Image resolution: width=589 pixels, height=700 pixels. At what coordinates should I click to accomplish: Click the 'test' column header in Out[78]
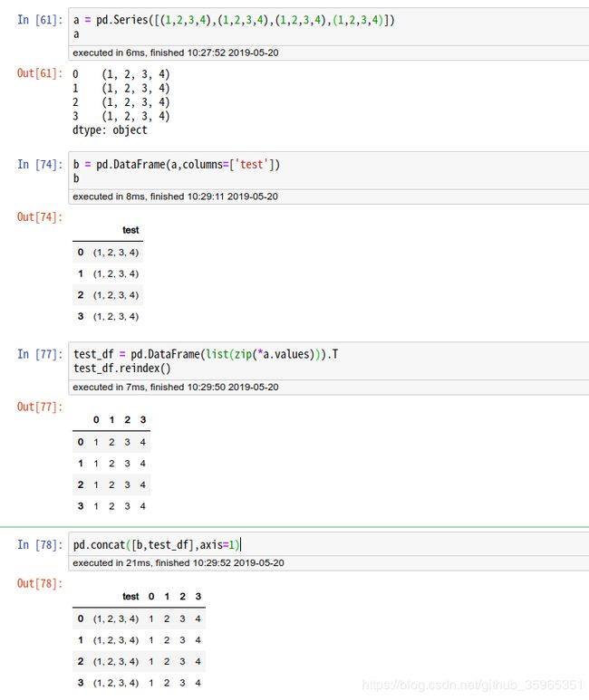[x=130, y=597]
